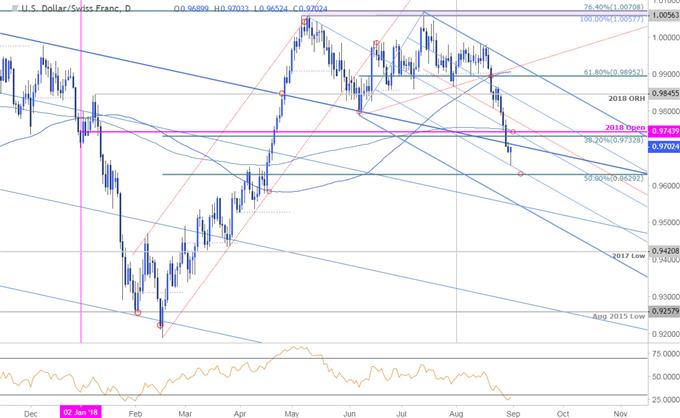Click the 75.0000 level on the RSI scale
680x418 pixels.
click(x=666, y=354)
